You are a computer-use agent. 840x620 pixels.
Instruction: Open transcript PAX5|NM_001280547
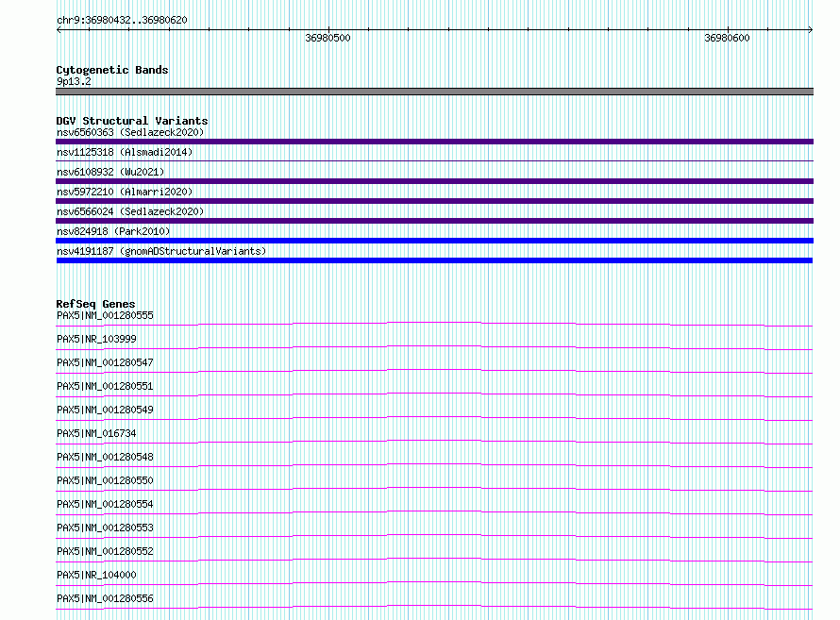(x=105, y=362)
